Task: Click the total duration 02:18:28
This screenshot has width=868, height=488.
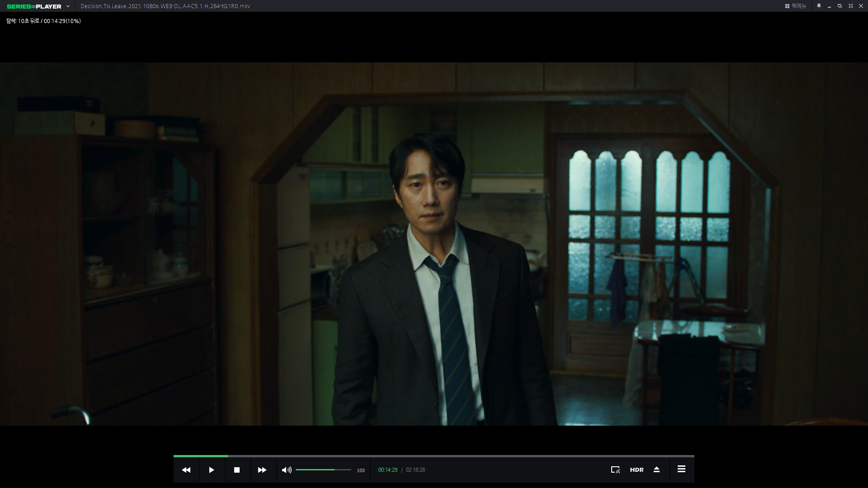Action: (x=415, y=470)
